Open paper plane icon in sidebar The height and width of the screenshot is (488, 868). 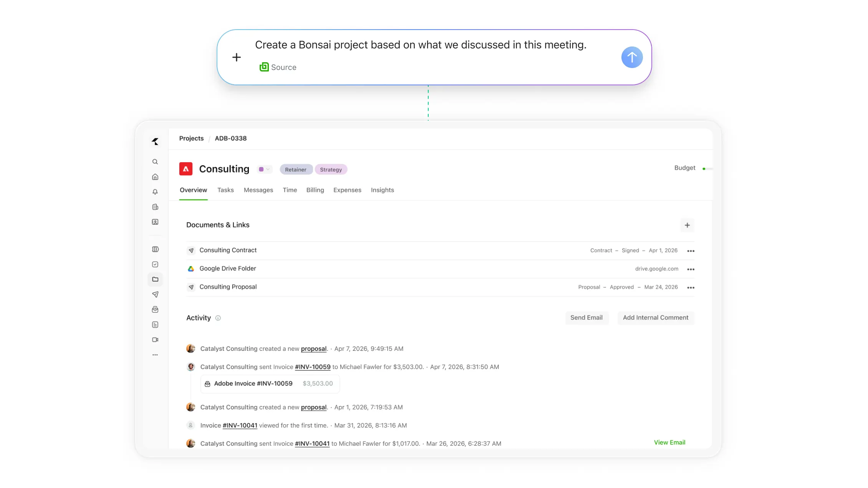155,294
